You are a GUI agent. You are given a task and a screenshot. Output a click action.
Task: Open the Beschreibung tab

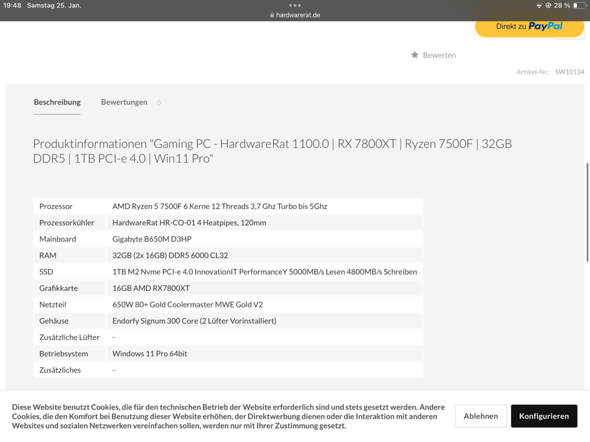click(57, 102)
